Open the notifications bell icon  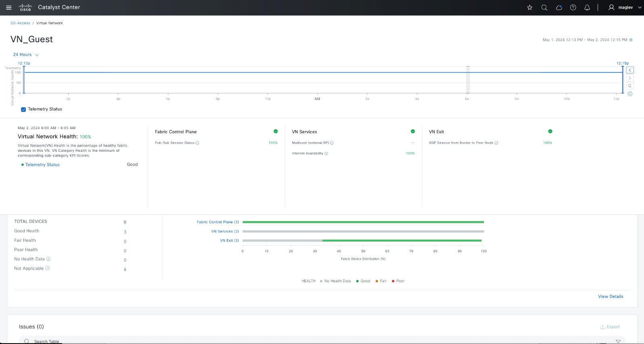[x=587, y=7]
